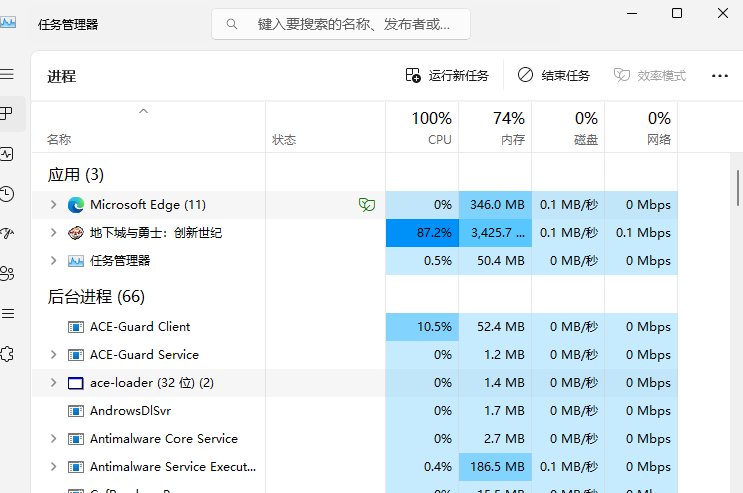Expand the ace-loader (32 位) entry
Image resolution: width=743 pixels, height=493 pixels.
53,383
